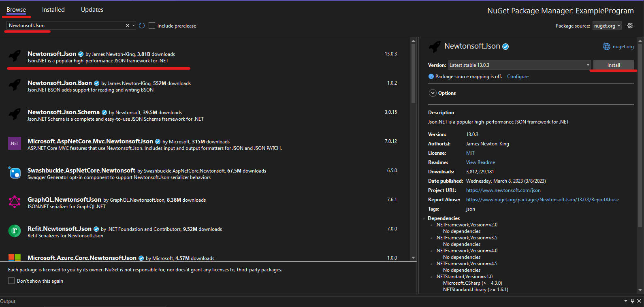Enable Include prerelease checkbox
Viewport: 644px width, 307px height.
coord(152,26)
